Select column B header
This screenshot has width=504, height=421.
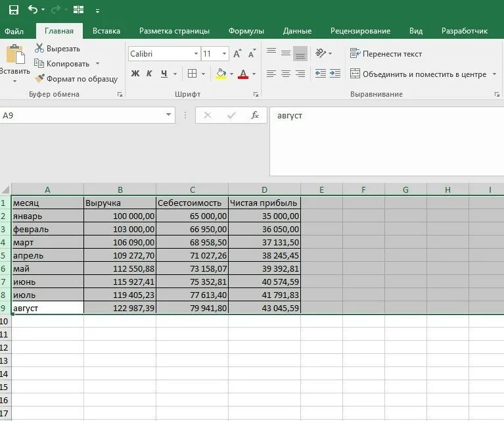120,189
